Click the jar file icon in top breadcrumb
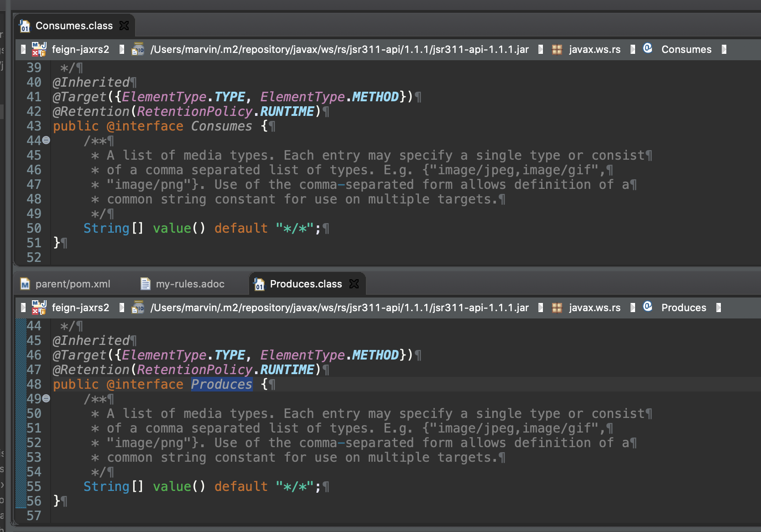This screenshot has height=532, width=761. [138, 49]
